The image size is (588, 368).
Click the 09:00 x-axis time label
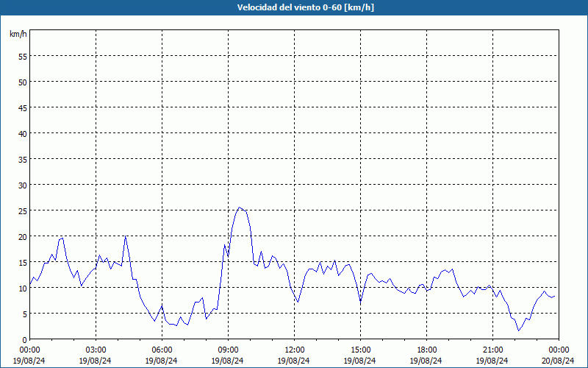pos(228,350)
